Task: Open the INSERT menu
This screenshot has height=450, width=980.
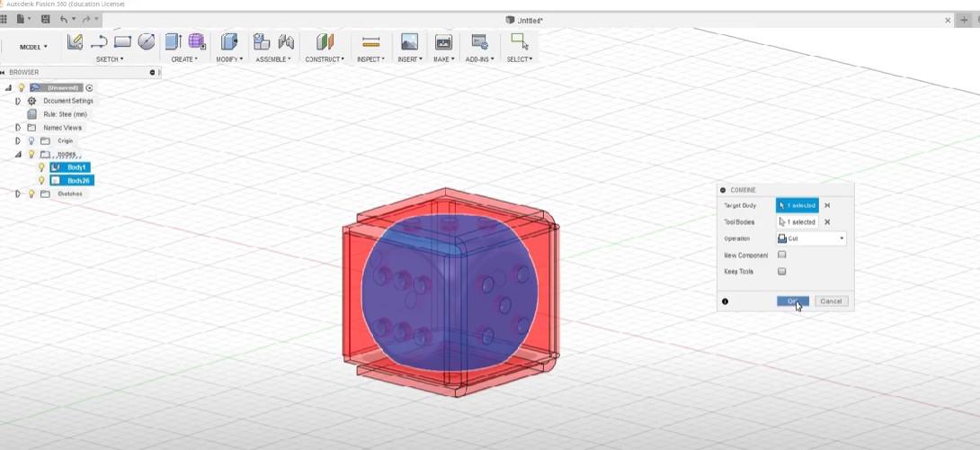Action: (x=410, y=58)
